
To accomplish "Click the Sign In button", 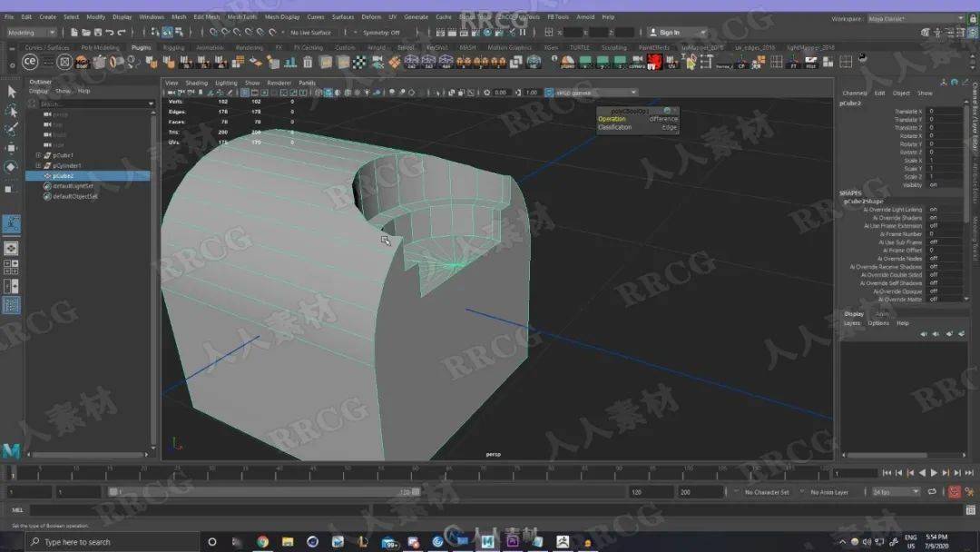I will (x=677, y=33).
